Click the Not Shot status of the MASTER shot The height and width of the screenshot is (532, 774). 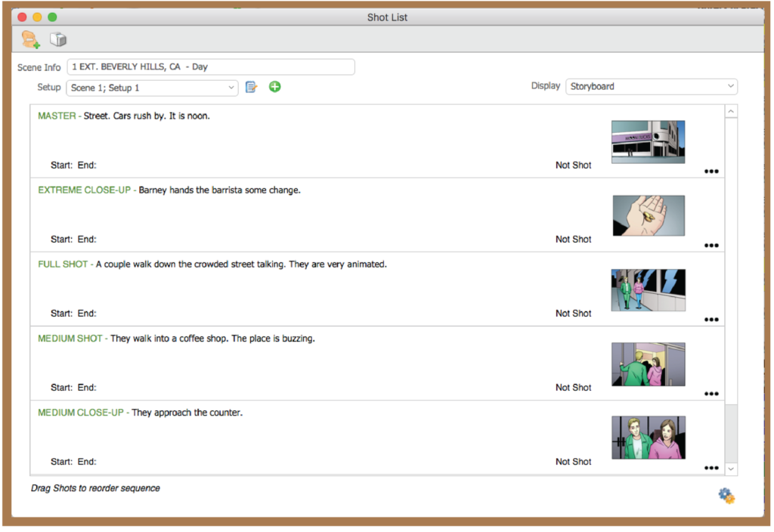[x=573, y=165]
